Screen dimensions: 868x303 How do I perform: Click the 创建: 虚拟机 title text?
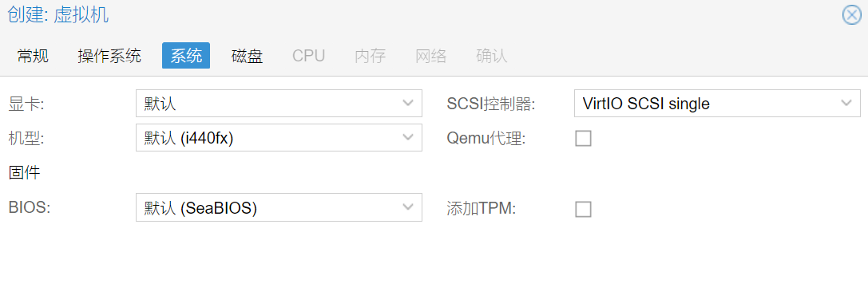point(58,15)
